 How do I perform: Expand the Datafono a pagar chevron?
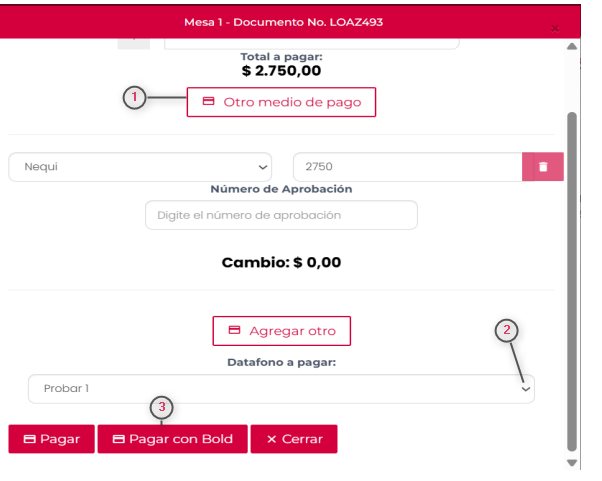click(x=527, y=389)
